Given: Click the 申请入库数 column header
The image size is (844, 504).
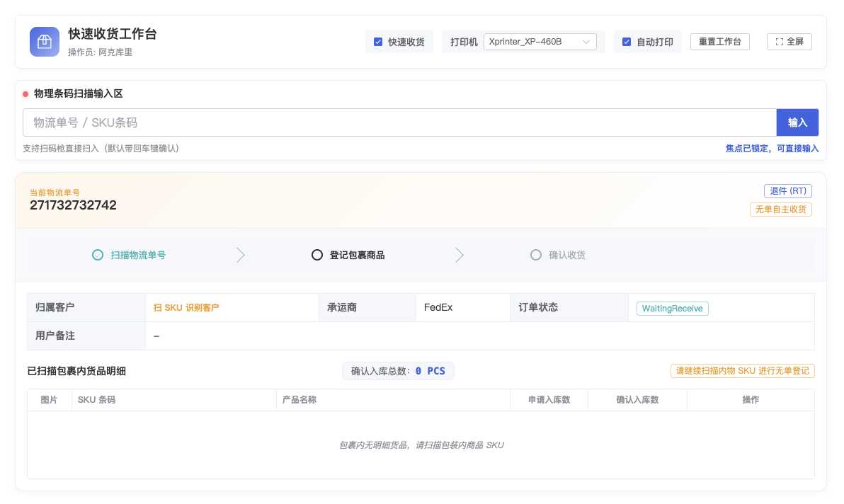Looking at the screenshot, I should tap(549, 400).
